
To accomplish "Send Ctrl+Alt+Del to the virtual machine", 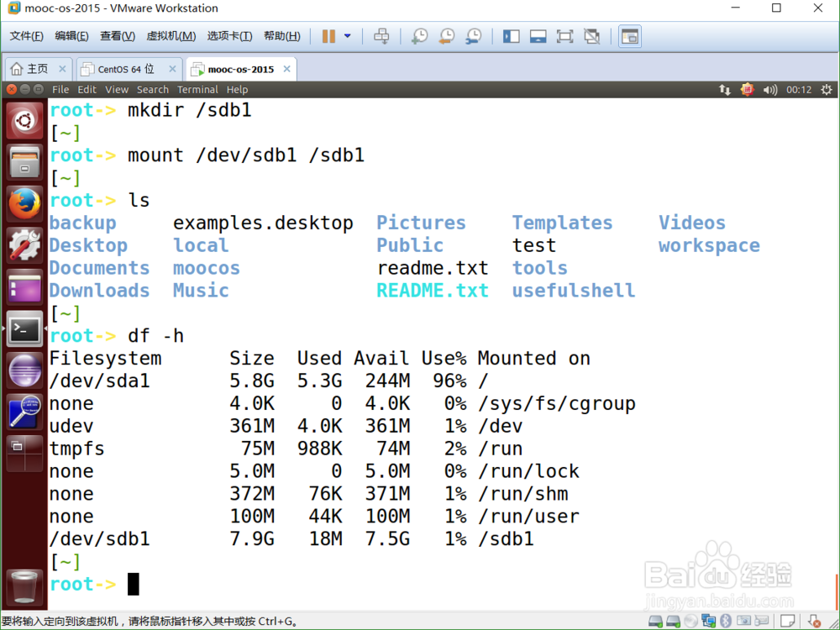I will (381, 36).
